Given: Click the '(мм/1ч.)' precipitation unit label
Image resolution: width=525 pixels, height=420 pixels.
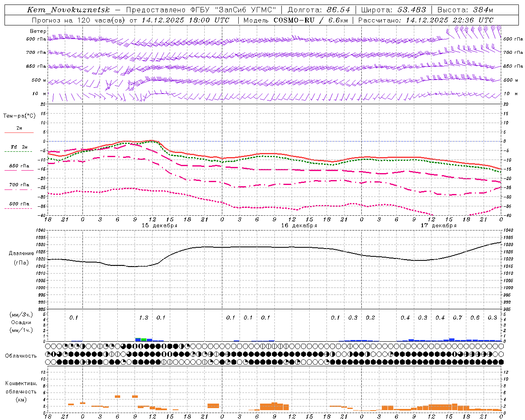Looking at the screenshot, I should (21, 330).
